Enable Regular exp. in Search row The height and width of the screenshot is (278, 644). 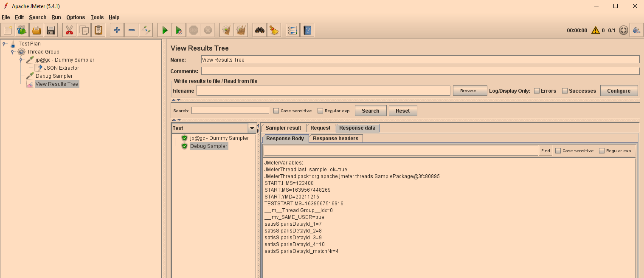320,111
